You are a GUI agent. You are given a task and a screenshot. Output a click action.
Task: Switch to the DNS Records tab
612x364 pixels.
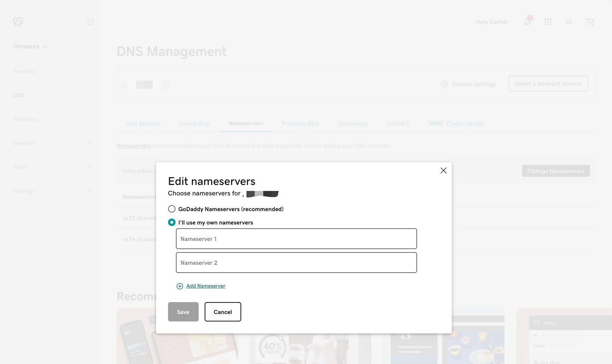click(x=143, y=124)
